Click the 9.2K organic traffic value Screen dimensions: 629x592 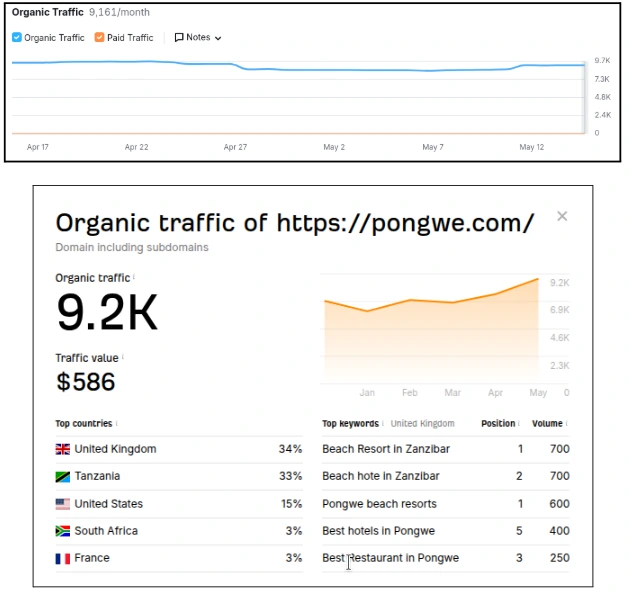(x=107, y=312)
